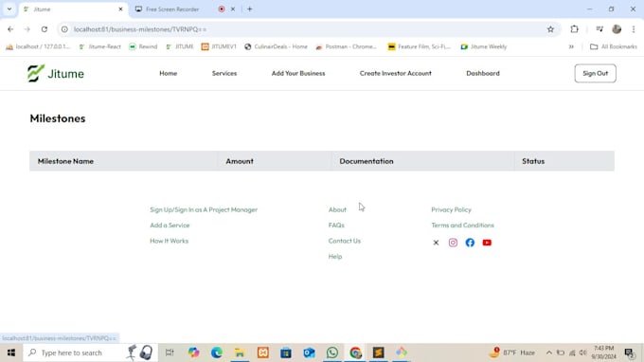The width and height of the screenshot is (644, 362).
Task: Open the X (Twitter) social icon
Action: (436, 243)
